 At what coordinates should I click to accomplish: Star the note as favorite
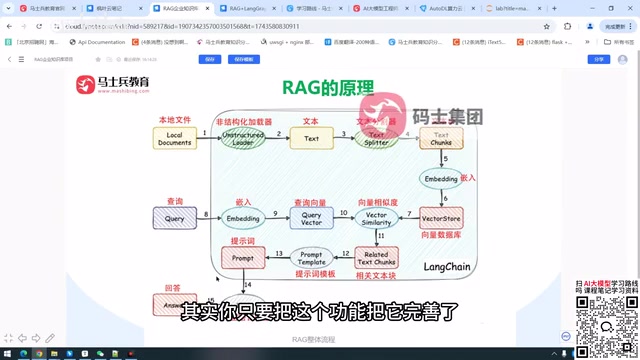tap(98, 60)
